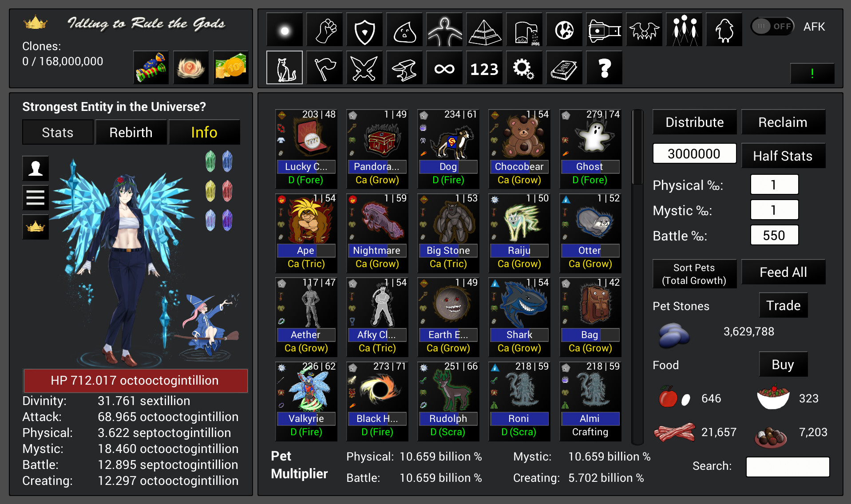This screenshot has height=504, width=851.
Task: Open statistics via the 123 icon
Action: point(484,67)
